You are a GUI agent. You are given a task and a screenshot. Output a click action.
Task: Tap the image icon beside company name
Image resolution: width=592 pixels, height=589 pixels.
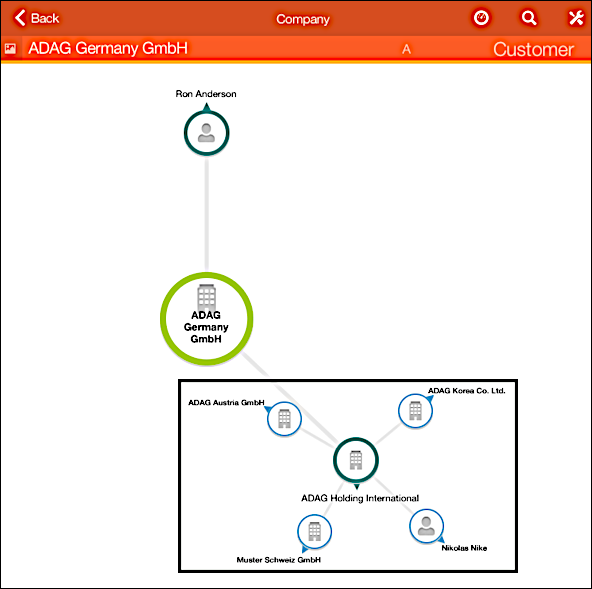(x=11, y=48)
